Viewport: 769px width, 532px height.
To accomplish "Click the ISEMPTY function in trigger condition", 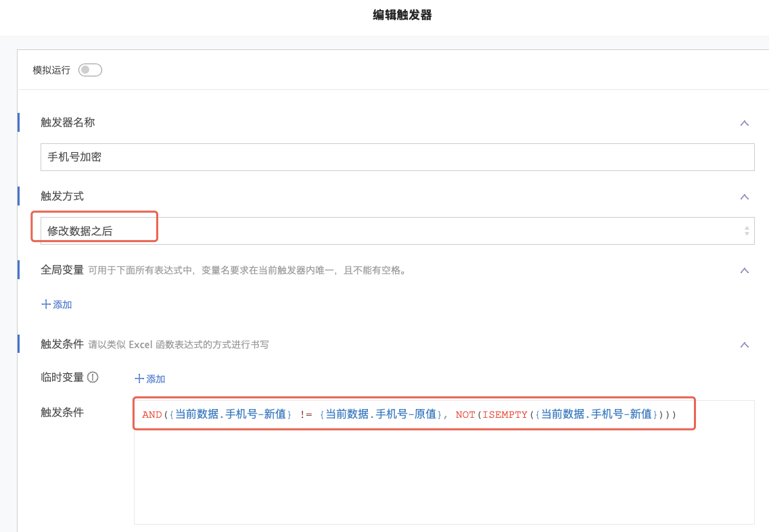I will pos(504,414).
